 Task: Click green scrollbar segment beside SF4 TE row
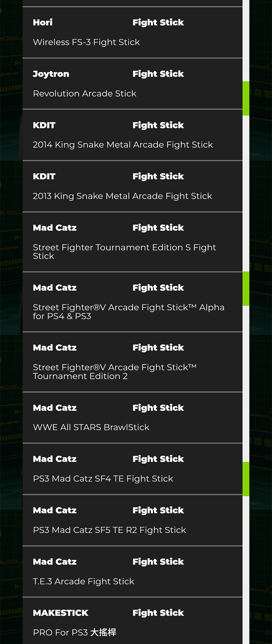pyautogui.click(x=246, y=479)
